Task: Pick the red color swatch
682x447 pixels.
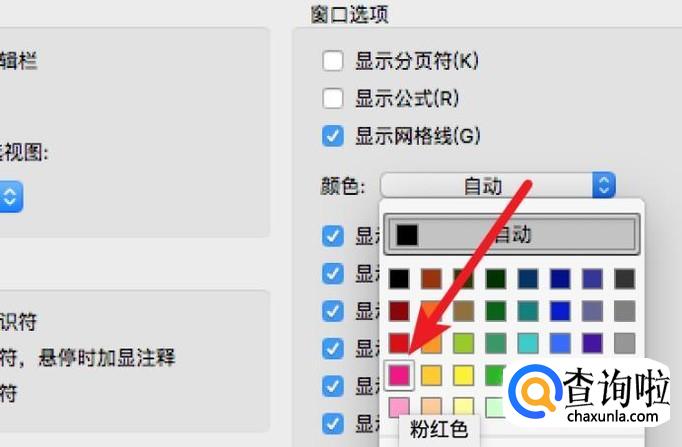Action: [399, 343]
